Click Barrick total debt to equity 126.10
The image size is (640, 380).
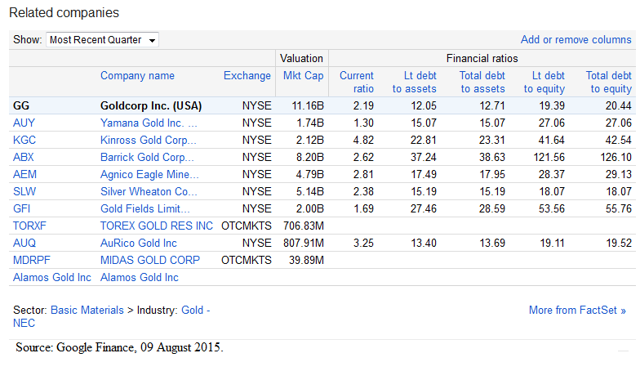[x=616, y=157]
